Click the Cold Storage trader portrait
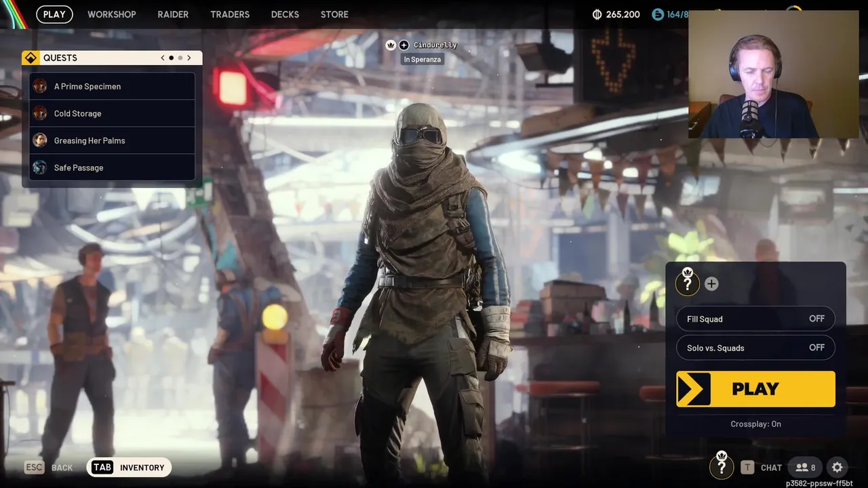The width and height of the screenshot is (868, 488). click(40, 113)
